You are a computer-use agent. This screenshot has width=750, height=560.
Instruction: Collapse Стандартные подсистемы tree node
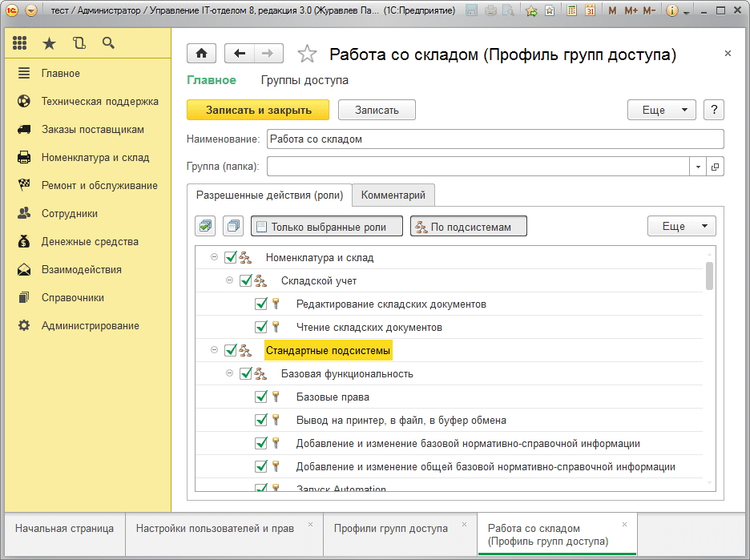[214, 351]
